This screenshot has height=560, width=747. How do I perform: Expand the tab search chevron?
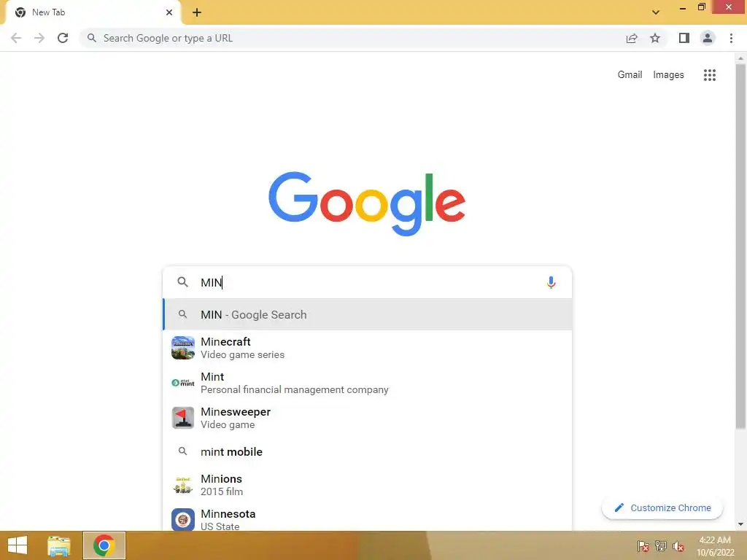click(656, 12)
